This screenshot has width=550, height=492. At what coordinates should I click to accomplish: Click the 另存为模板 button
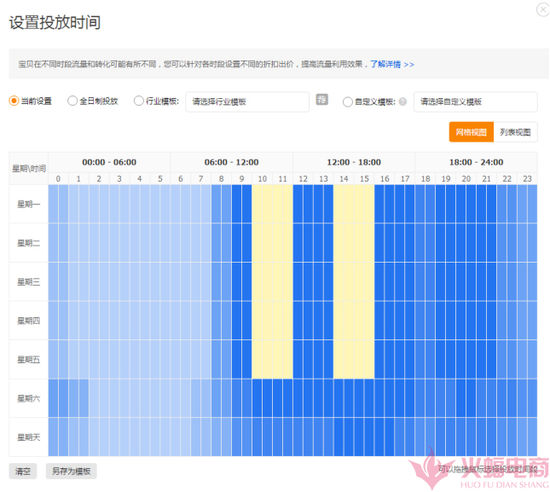click(x=71, y=471)
